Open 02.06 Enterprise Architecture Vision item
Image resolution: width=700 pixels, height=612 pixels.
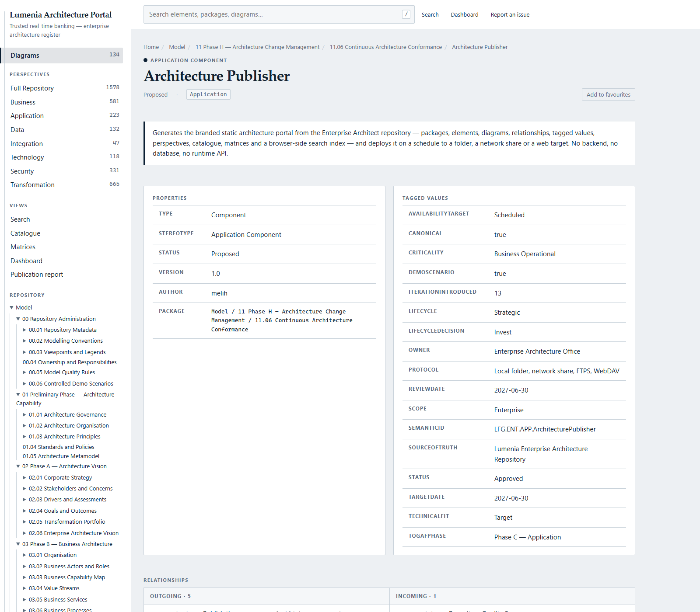(73, 533)
